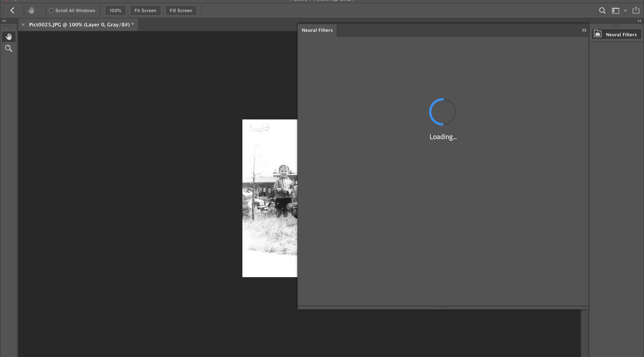Collapse the right panel dock with the double arrows
Image resolution: width=644 pixels, height=357 pixels.
tap(639, 21)
